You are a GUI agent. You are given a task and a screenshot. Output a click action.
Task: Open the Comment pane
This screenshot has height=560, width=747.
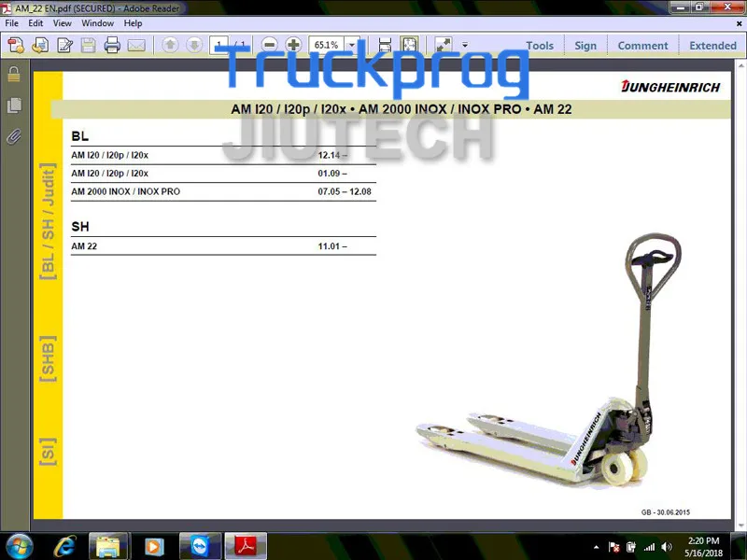tap(642, 46)
